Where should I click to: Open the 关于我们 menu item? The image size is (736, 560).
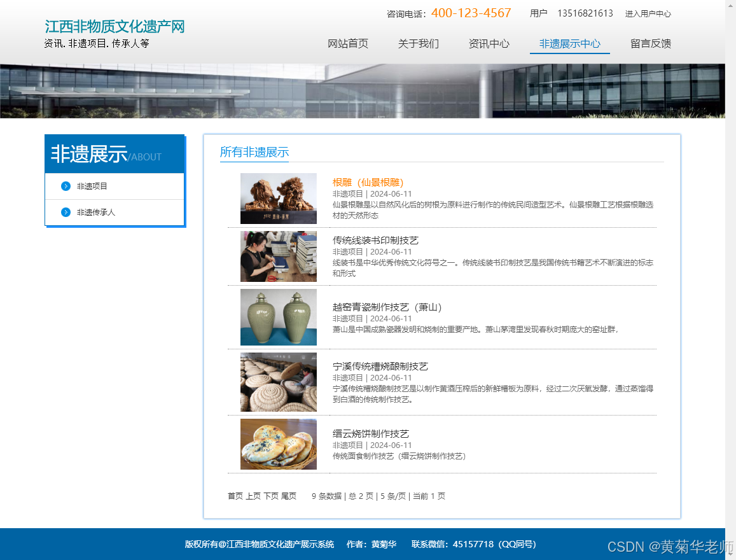point(418,44)
